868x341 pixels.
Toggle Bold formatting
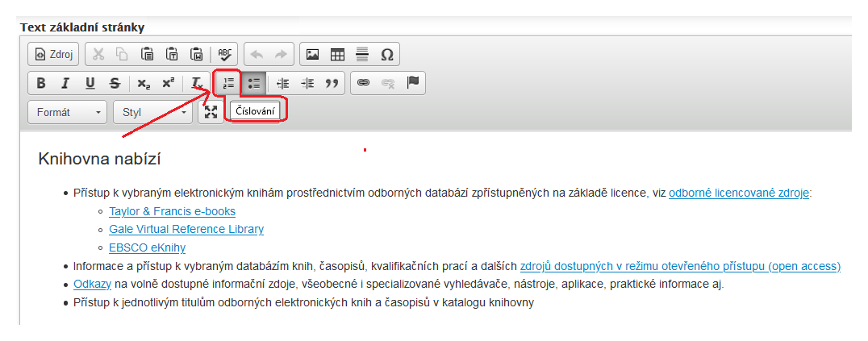tap(41, 83)
